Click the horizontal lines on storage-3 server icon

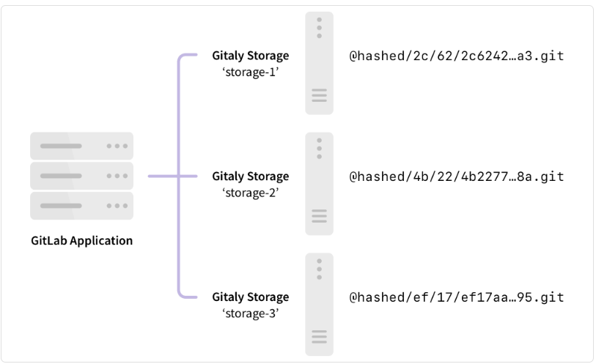coord(319,337)
